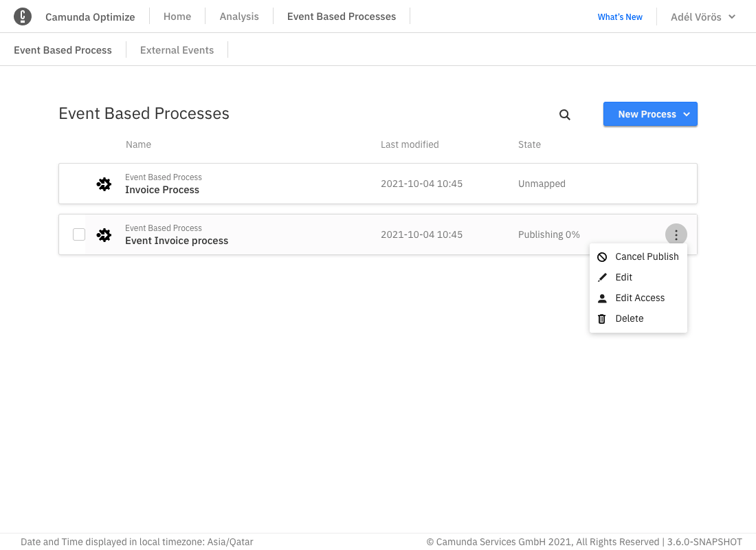Screen dimensions: 756x550
Task: Click the gear icon beside Invoice Process
Action: coord(104,184)
